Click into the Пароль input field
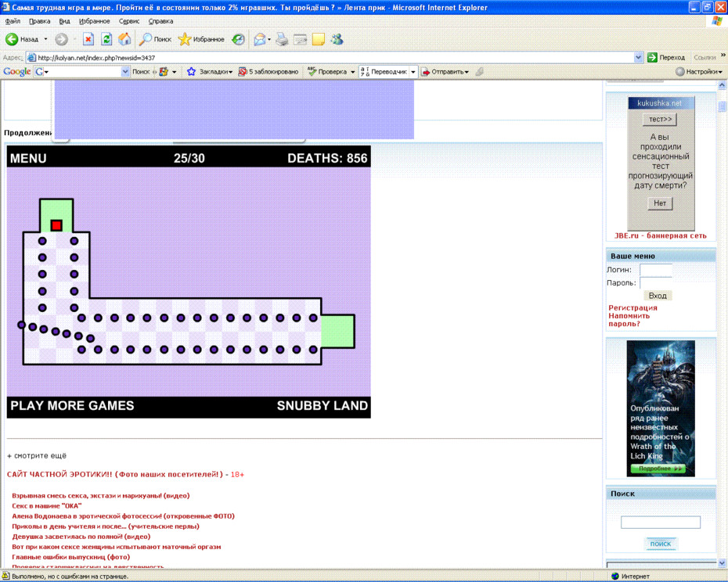The height and width of the screenshot is (582, 728). [655, 283]
